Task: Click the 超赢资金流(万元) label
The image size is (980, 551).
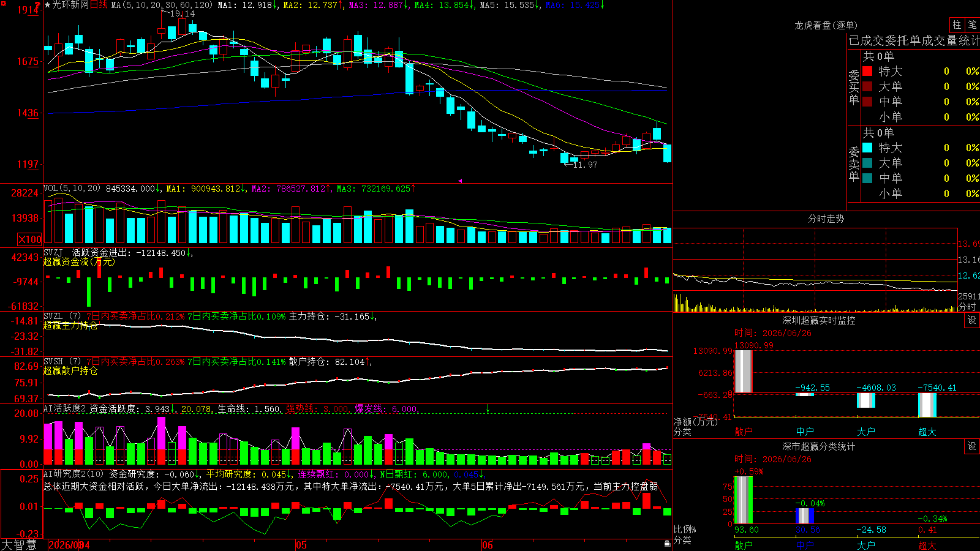Action: 79,261
